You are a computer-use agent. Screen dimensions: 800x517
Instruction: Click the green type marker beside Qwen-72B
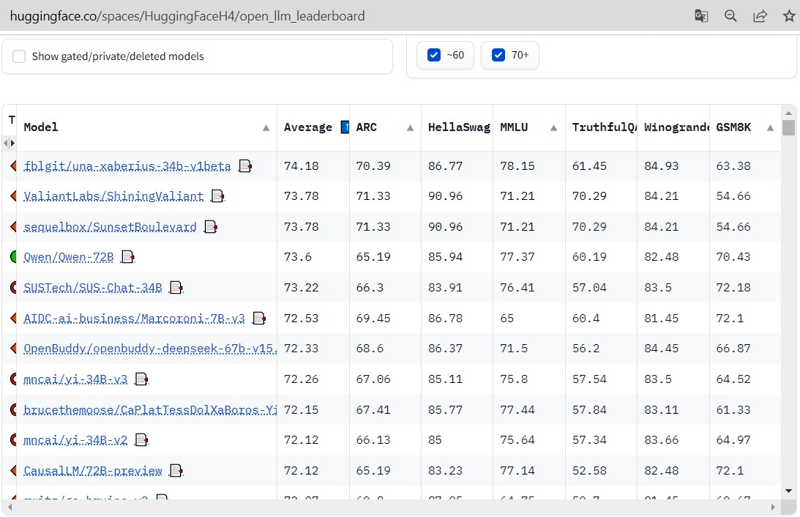pyautogui.click(x=13, y=256)
